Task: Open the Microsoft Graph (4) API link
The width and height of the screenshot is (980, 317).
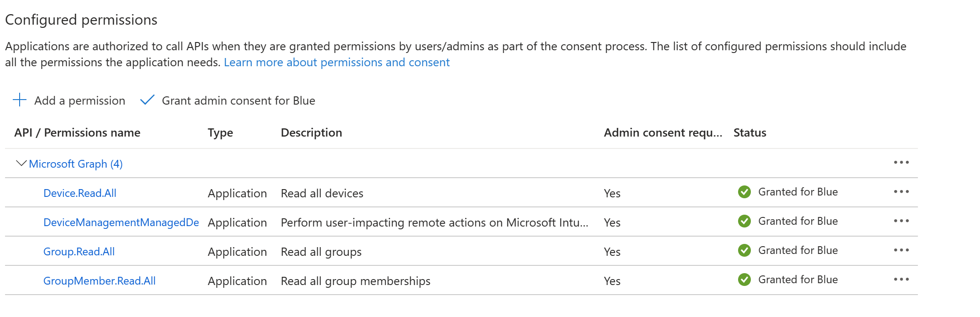Action: click(x=76, y=164)
